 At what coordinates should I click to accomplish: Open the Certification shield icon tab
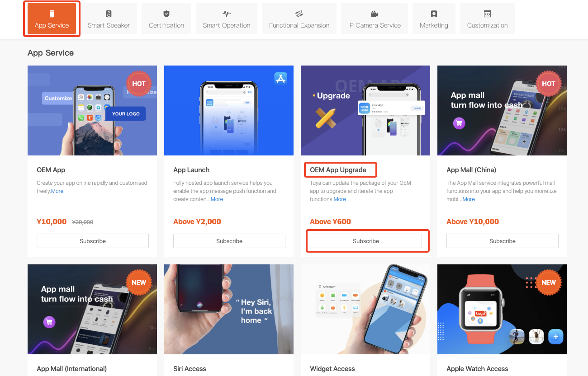click(x=166, y=14)
